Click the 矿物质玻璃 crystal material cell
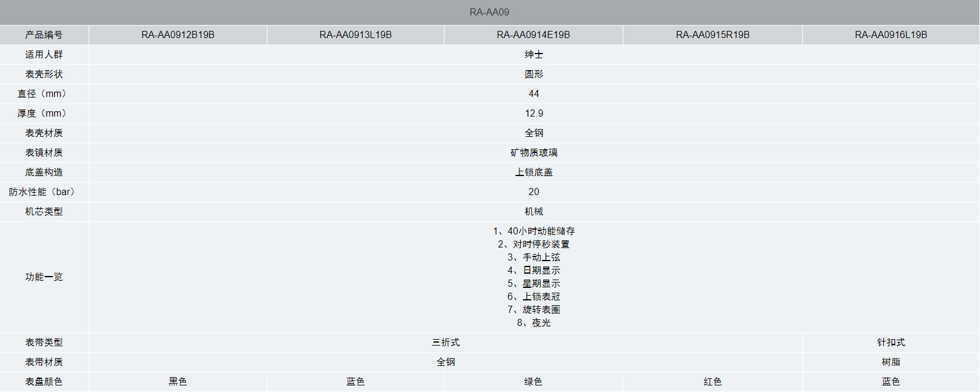The image size is (980, 392). pyautogui.click(x=534, y=152)
